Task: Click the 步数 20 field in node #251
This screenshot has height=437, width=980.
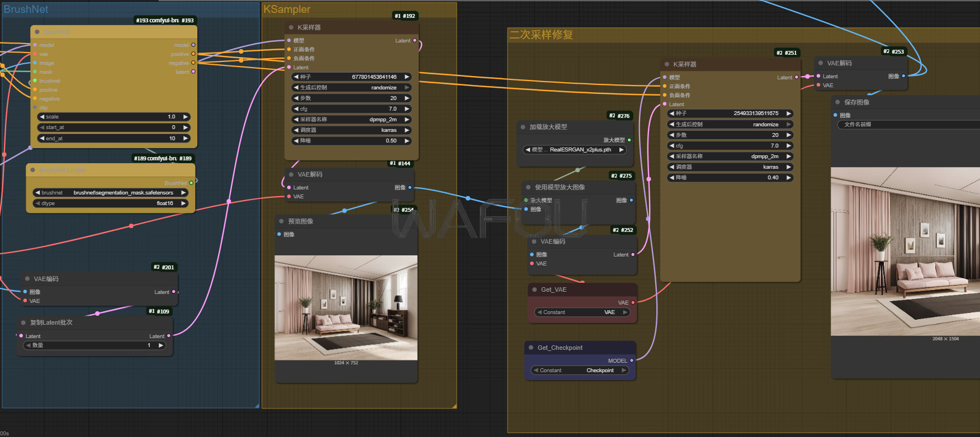Action: pos(730,135)
